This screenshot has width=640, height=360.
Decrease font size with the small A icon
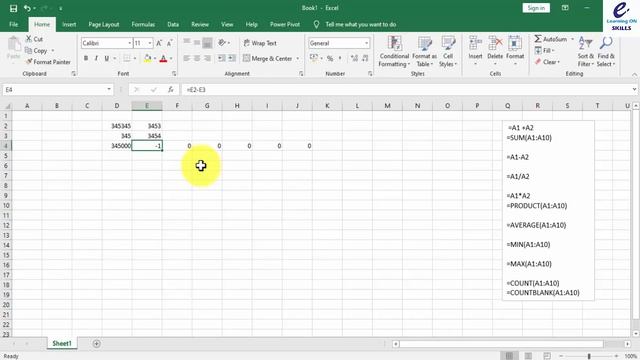pyautogui.click(x=169, y=43)
